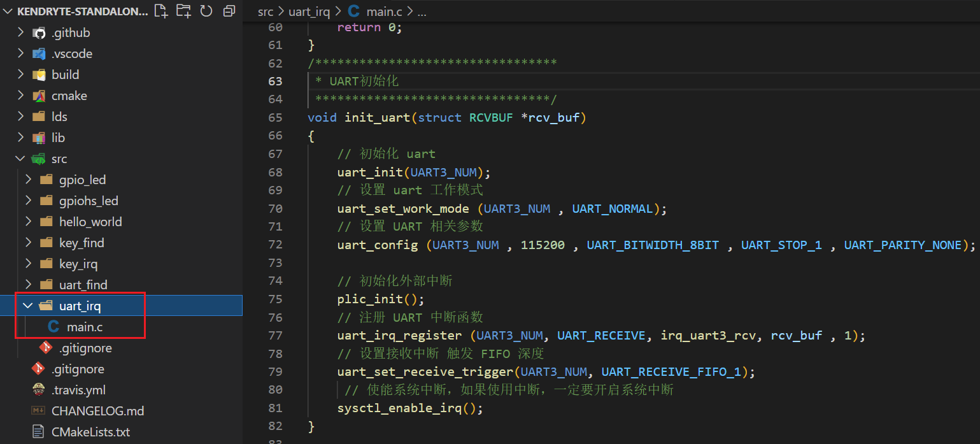Open CHANGELOG.md markdown file
Viewport: 980px width, 444px height.
point(97,411)
